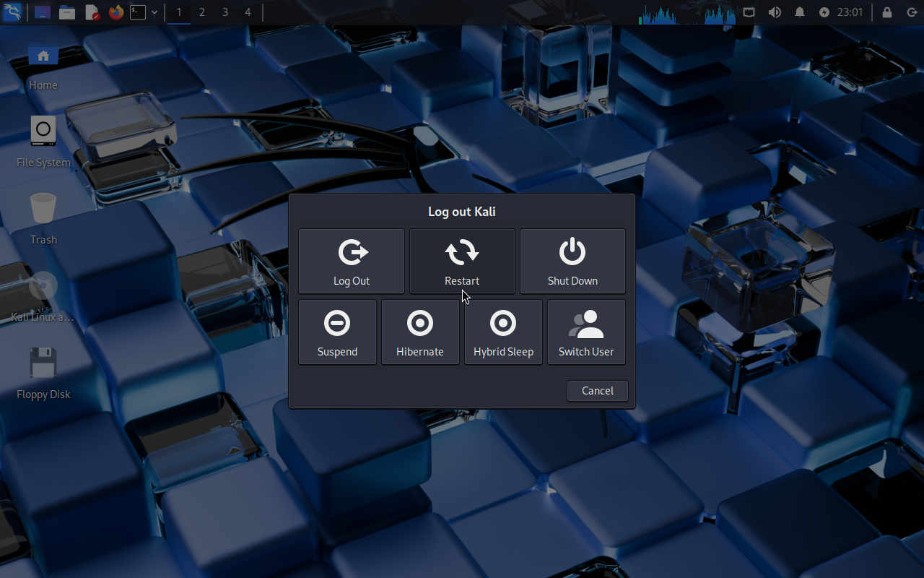The width and height of the screenshot is (924, 578).
Task: Select the File System desktop icon
Action: click(x=43, y=142)
